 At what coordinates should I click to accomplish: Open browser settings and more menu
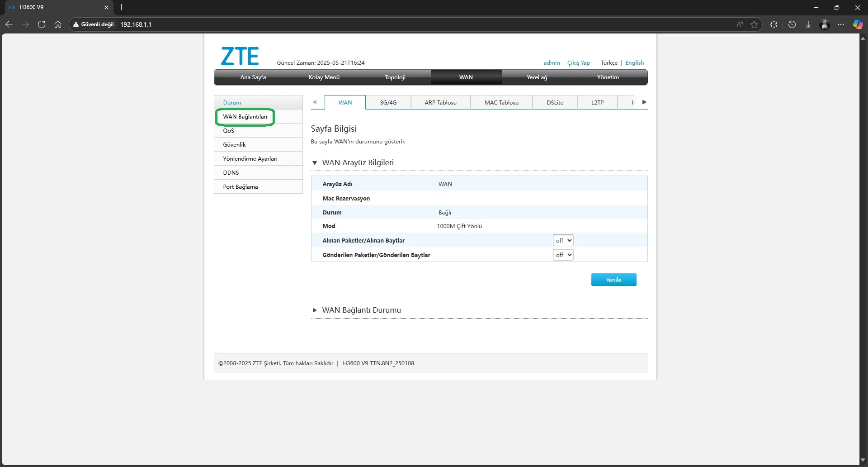841,24
